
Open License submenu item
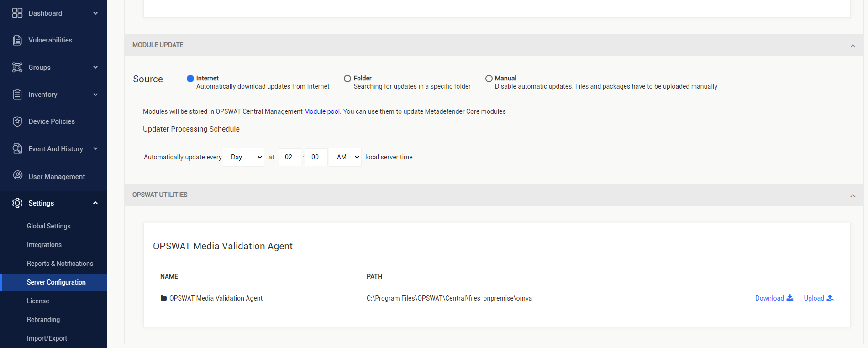pyautogui.click(x=38, y=301)
